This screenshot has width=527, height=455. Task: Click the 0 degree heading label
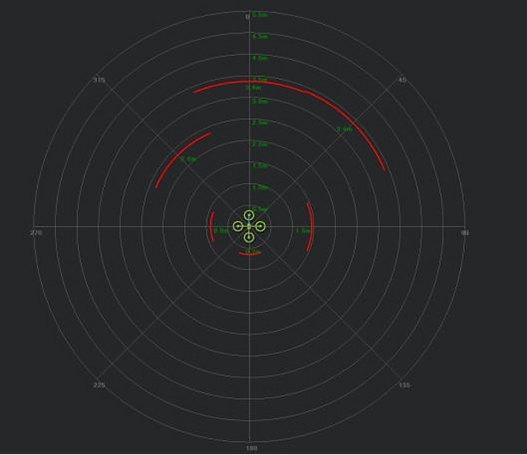(247, 16)
